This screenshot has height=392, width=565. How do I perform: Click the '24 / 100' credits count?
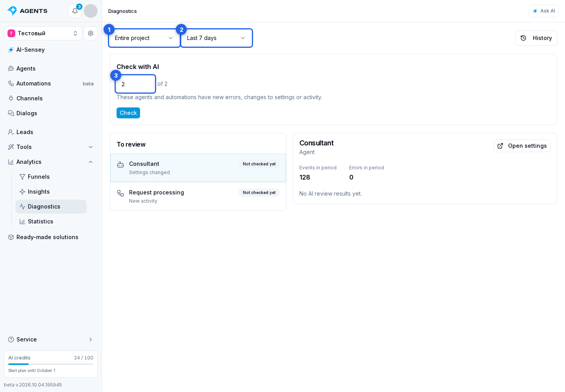(x=84, y=358)
